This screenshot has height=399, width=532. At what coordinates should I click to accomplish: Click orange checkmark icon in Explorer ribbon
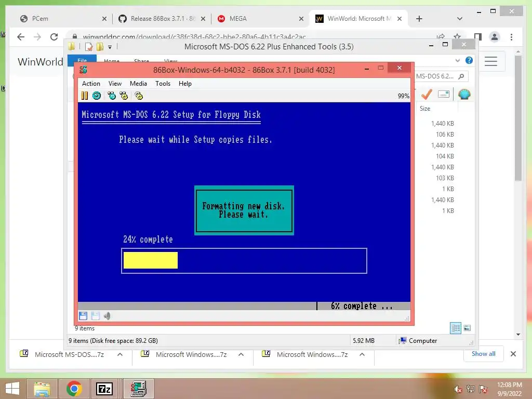point(427,95)
